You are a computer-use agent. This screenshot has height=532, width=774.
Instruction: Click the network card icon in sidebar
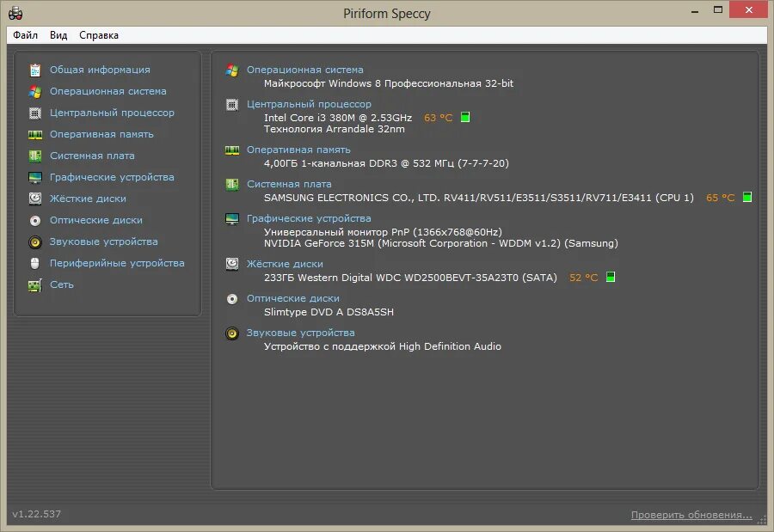pyautogui.click(x=35, y=285)
